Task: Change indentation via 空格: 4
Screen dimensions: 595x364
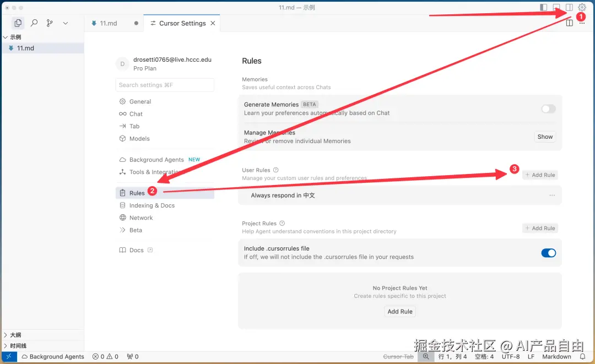Action: [x=484, y=357]
